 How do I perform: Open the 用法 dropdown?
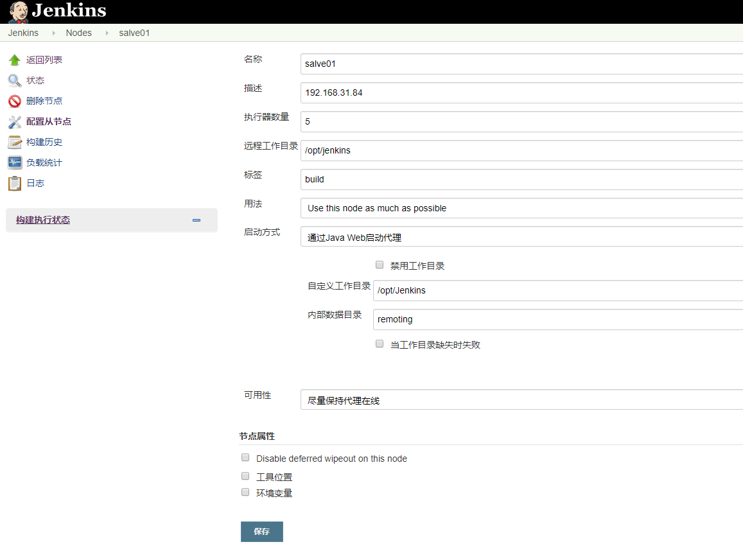tap(521, 209)
